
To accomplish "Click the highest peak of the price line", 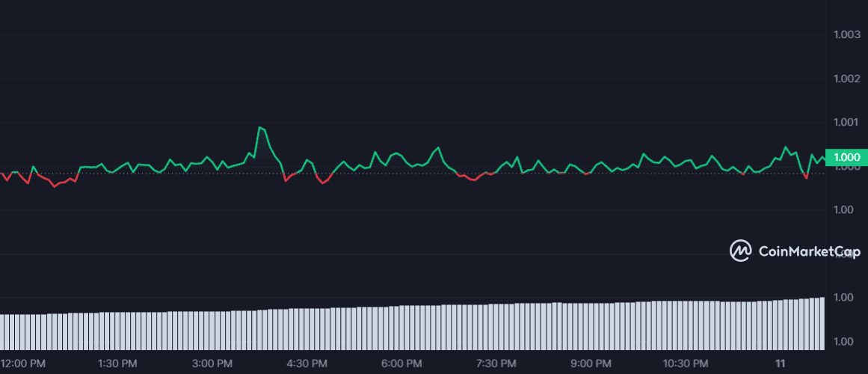I will (x=259, y=128).
